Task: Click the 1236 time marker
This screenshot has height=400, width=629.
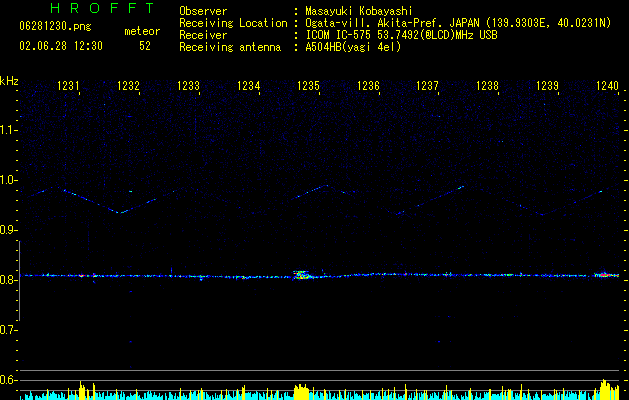Action: [368, 86]
